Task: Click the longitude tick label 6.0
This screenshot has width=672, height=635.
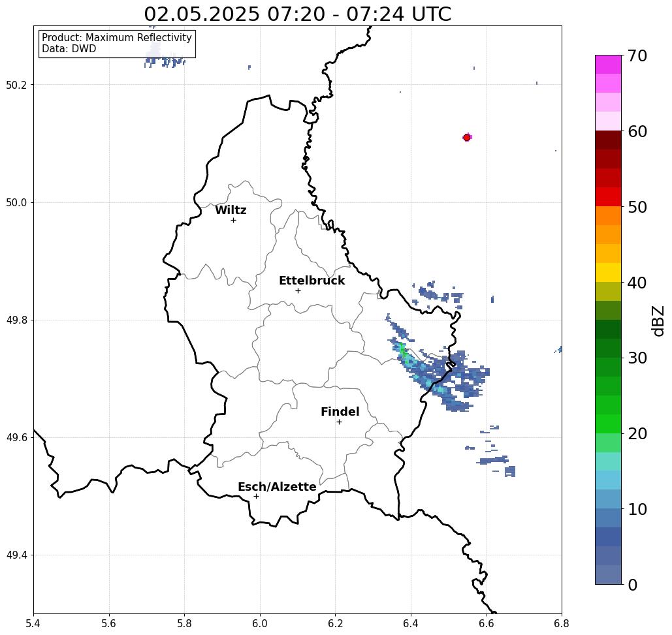Action: [x=260, y=623]
